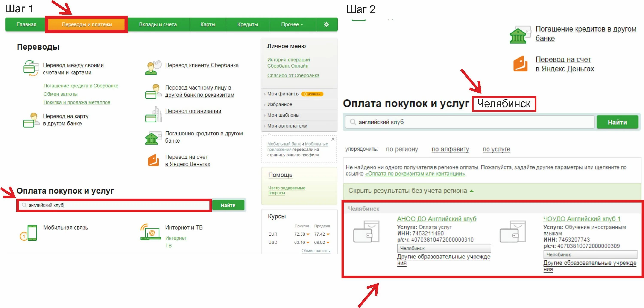644x308 pixels.
Task: Open the Прочее dropdown menu
Action: click(292, 24)
